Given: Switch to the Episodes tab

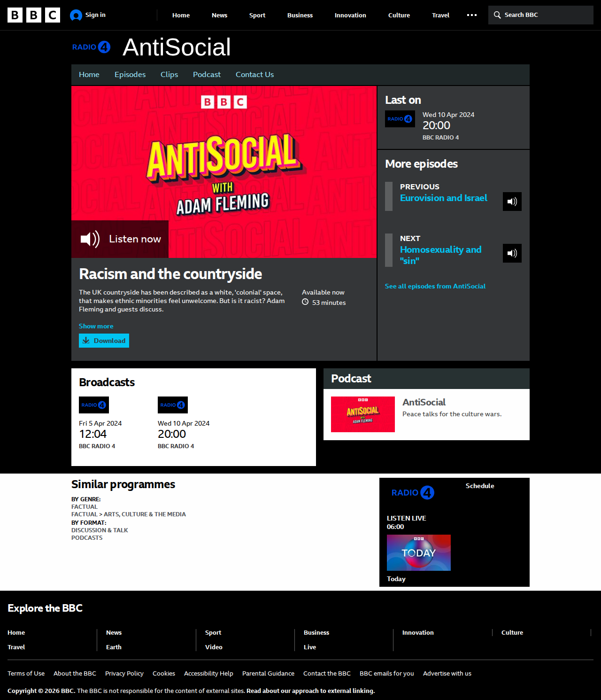Looking at the screenshot, I should click(130, 75).
